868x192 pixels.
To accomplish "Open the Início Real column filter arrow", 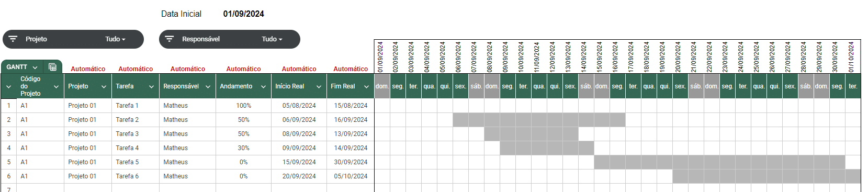I will coord(319,87).
